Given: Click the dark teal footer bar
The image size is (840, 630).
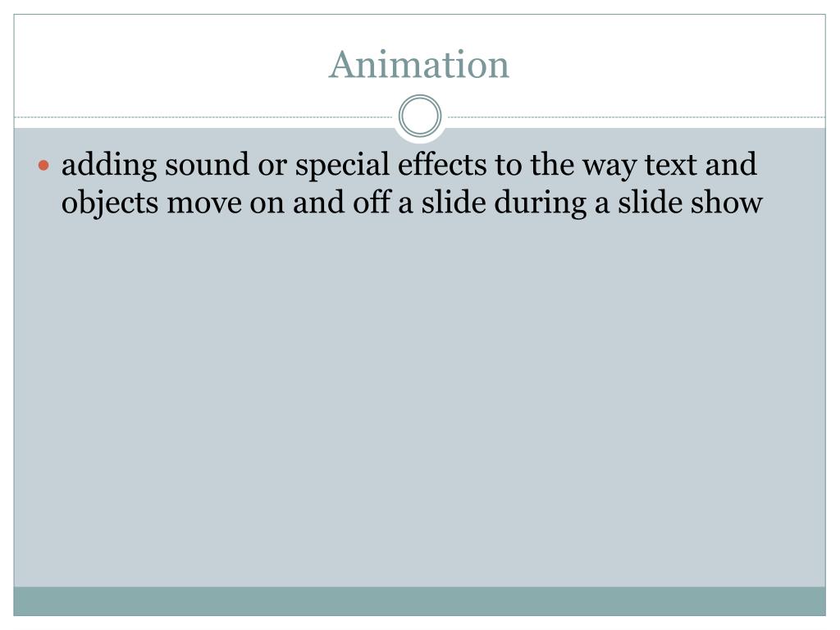Looking at the screenshot, I should 419,601.
